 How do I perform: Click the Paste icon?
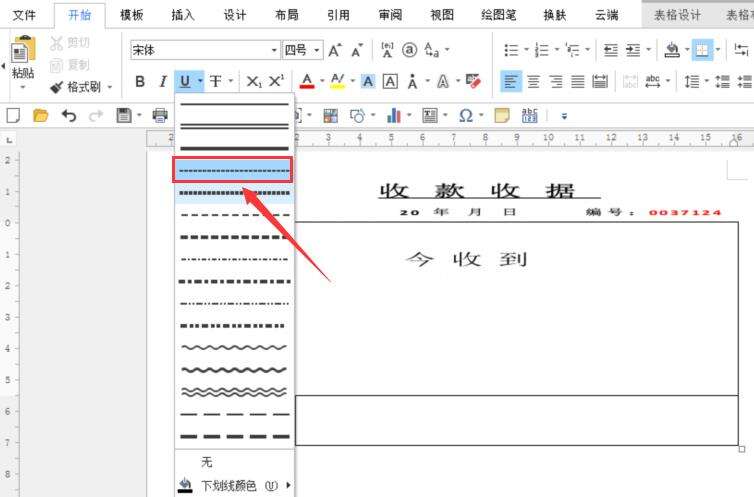click(23, 50)
